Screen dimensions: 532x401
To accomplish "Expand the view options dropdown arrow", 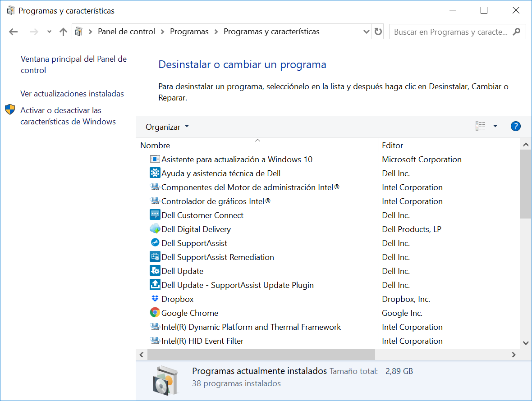I will click(495, 127).
